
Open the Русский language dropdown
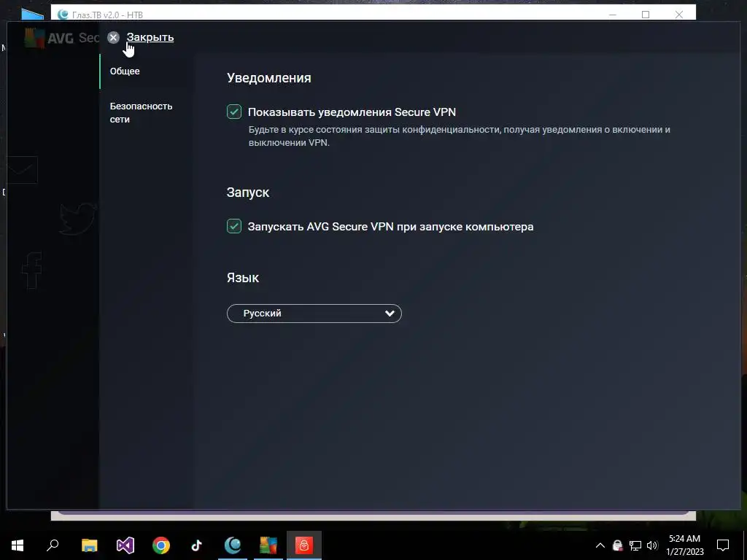[x=314, y=314]
